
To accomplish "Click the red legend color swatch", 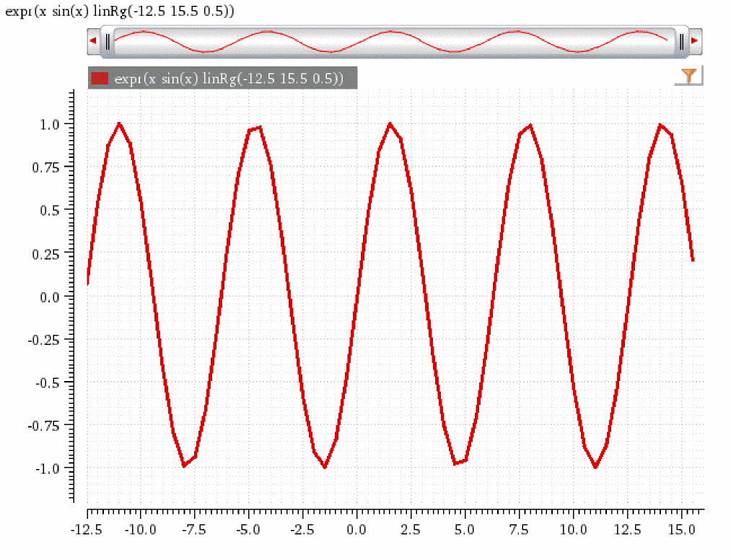I will 100,78.
